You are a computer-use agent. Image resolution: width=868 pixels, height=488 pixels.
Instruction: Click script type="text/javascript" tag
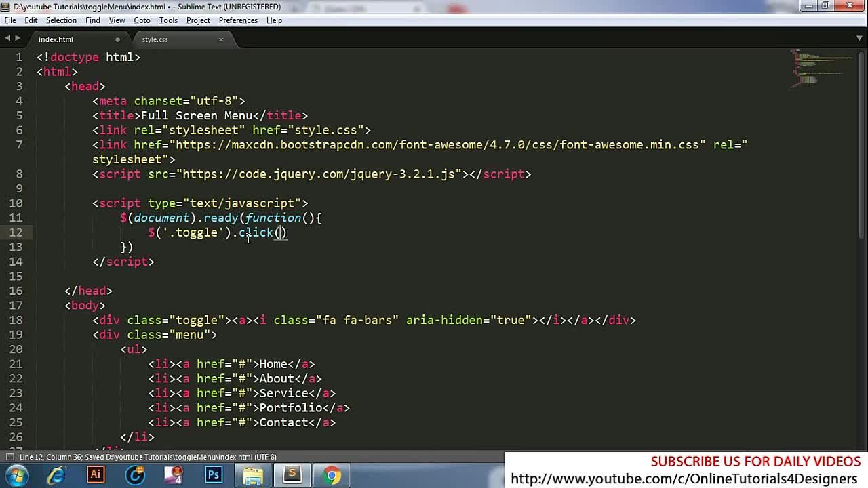pyautogui.click(x=200, y=203)
